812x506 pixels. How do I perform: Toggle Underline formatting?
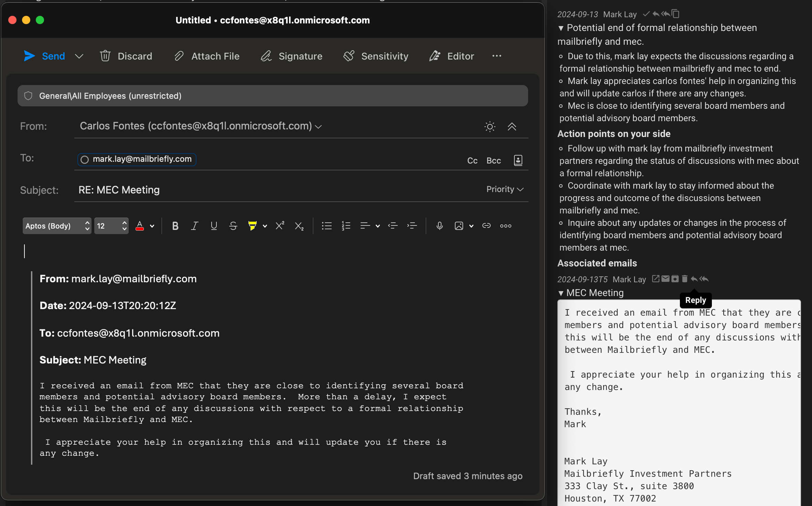click(214, 226)
